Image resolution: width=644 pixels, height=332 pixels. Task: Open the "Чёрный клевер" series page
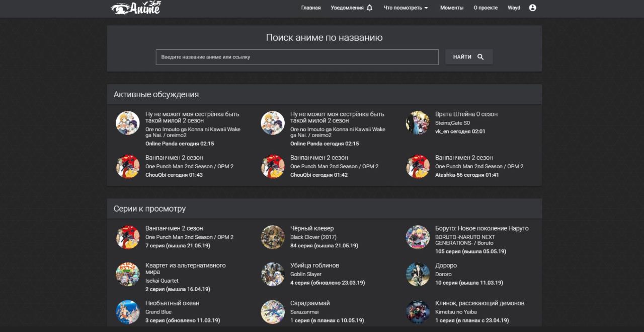click(312, 228)
